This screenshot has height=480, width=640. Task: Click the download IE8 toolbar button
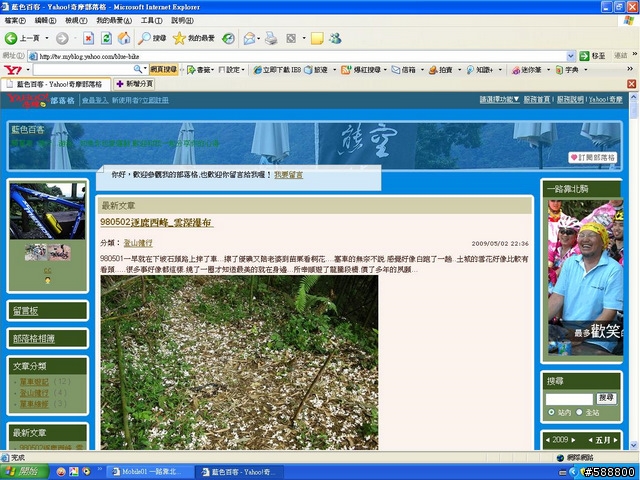coord(277,70)
